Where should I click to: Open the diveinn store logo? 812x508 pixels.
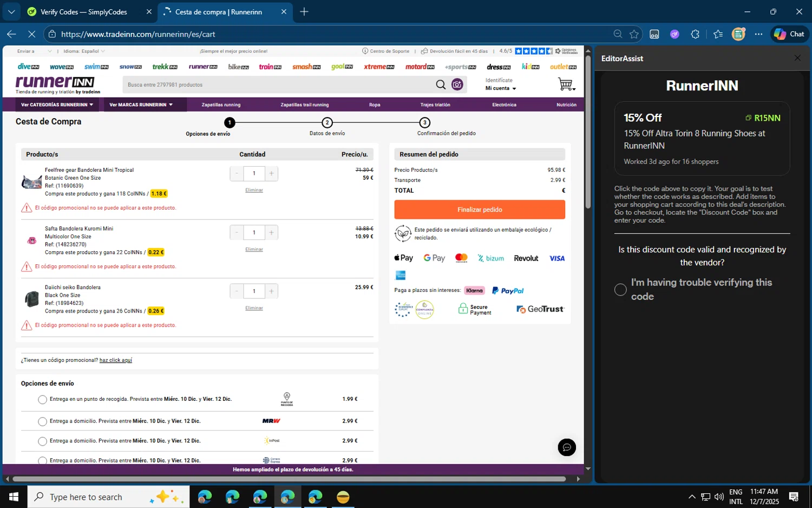point(28,67)
